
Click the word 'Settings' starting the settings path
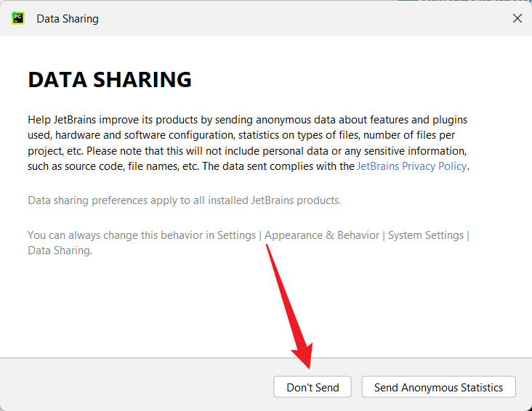(x=236, y=235)
